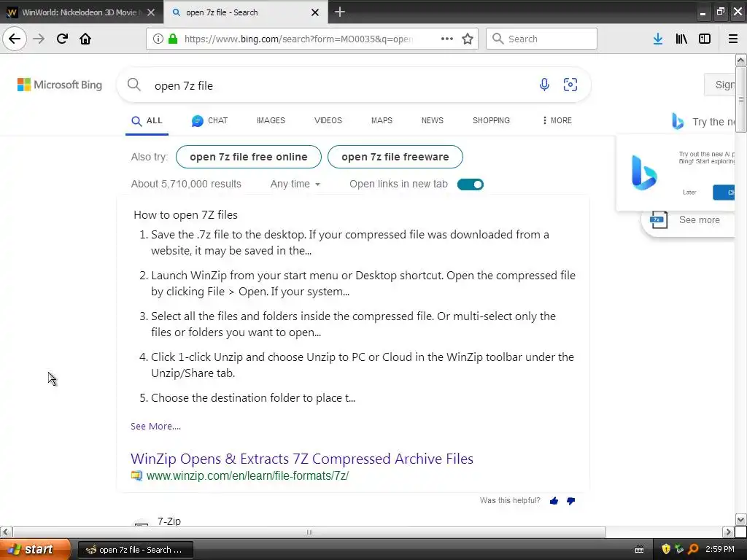Click the vertical scrollbar down arrow
The width and height of the screenshot is (747, 560).
pos(740,519)
